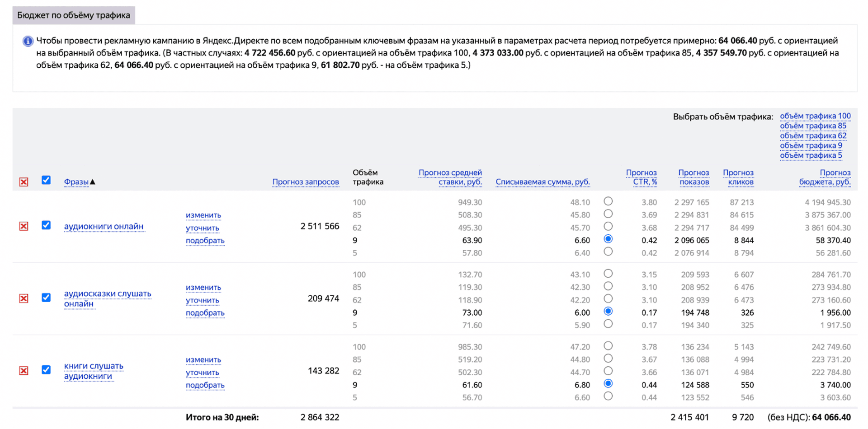Uncheck the 'книги слушать аудиокниги' checkbox
This screenshot has height=429, width=868.
tap(46, 370)
